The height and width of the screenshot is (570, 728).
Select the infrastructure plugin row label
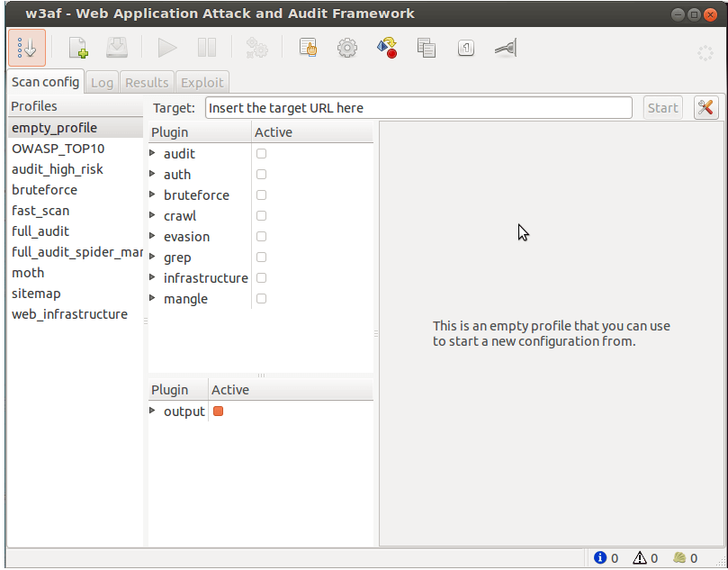[x=206, y=278]
